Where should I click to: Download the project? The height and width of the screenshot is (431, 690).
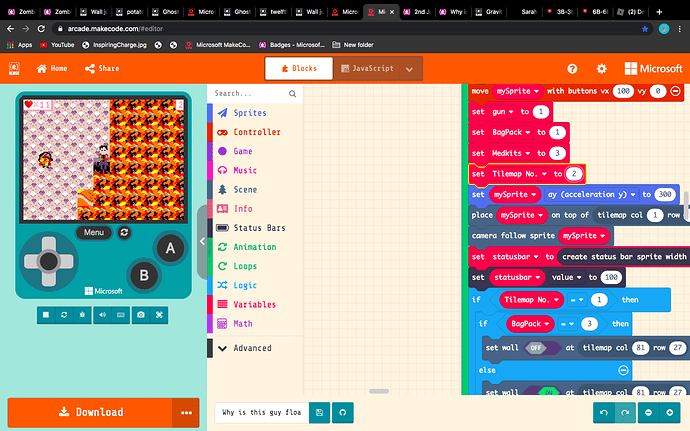(x=90, y=413)
